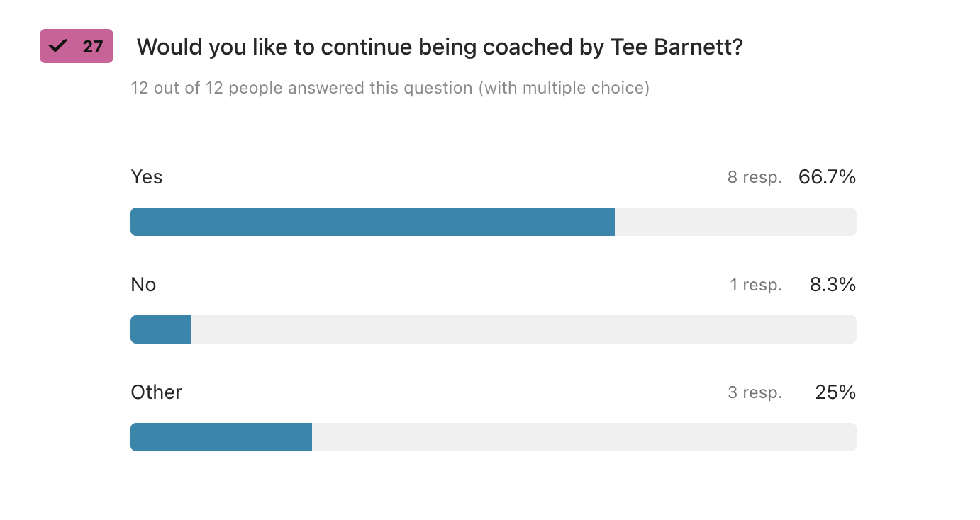Select the 'Yes' answer label

pos(147,177)
